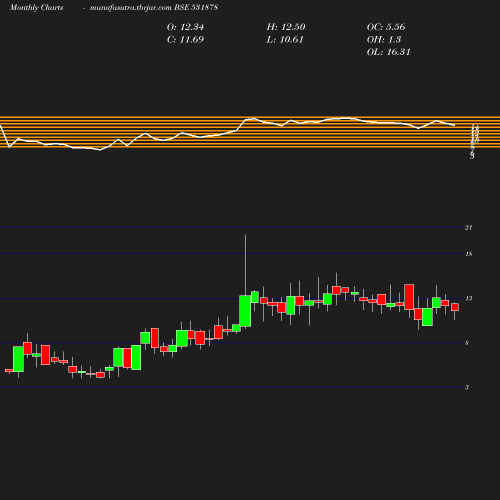Select the close value "C: 11.69"

pyautogui.click(x=185, y=40)
